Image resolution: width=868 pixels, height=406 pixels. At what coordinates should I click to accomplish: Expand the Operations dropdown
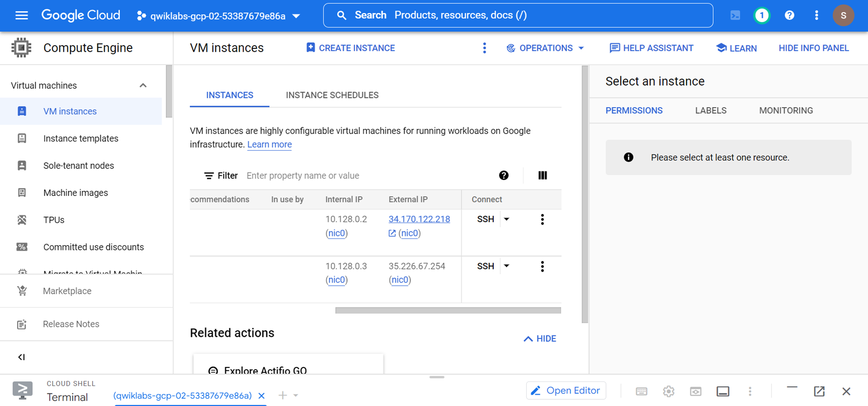point(545,48)
